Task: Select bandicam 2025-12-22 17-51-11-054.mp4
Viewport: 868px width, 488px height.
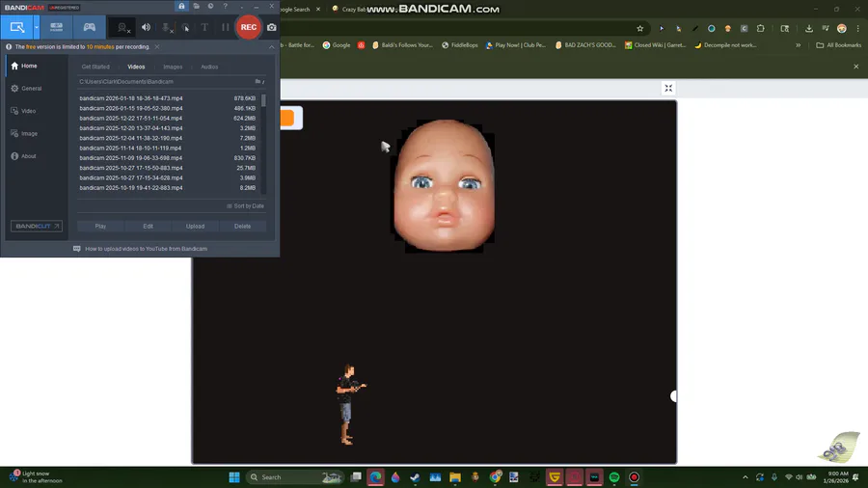Action: coord(168,119)
